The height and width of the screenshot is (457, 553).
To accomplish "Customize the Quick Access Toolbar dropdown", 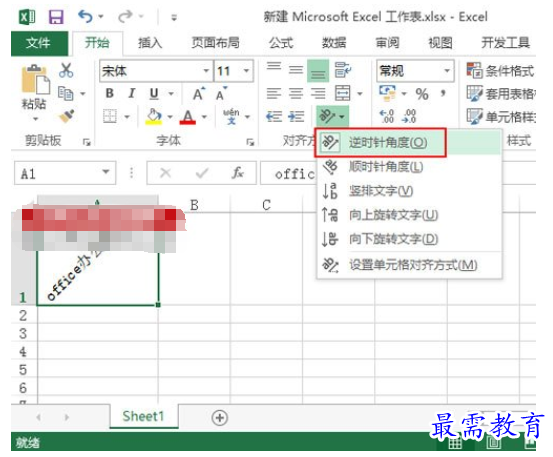I will [x=174, y=17].
